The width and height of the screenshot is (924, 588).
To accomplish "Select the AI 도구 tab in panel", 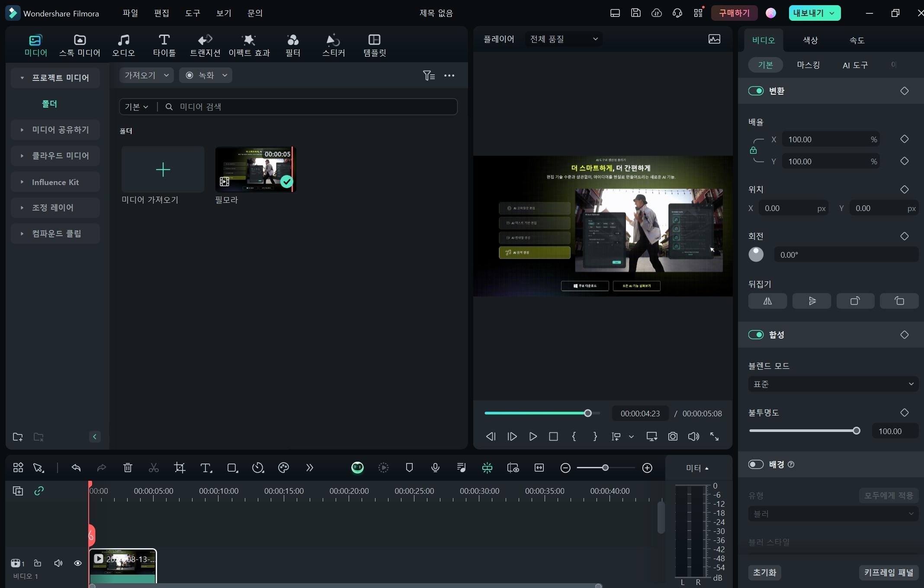I will tap(855, 64).
